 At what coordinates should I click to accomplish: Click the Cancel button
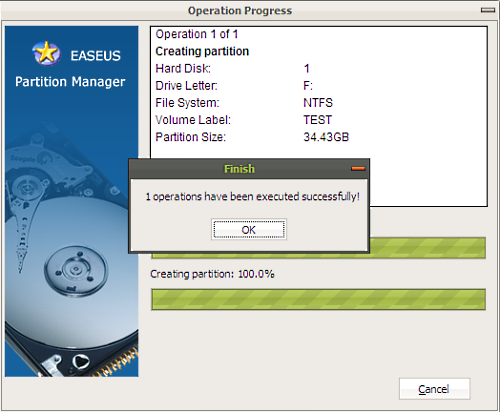(x=434, y=389)
